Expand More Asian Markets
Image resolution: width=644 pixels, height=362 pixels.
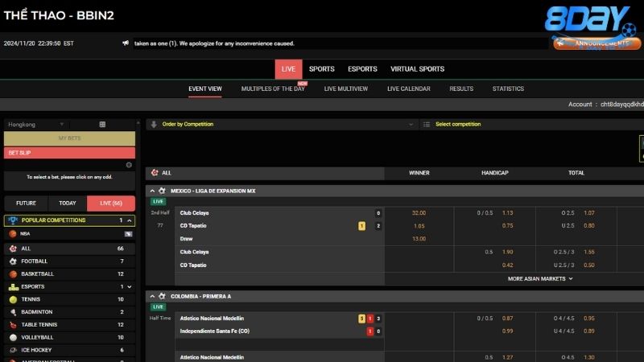pos(540,278)
